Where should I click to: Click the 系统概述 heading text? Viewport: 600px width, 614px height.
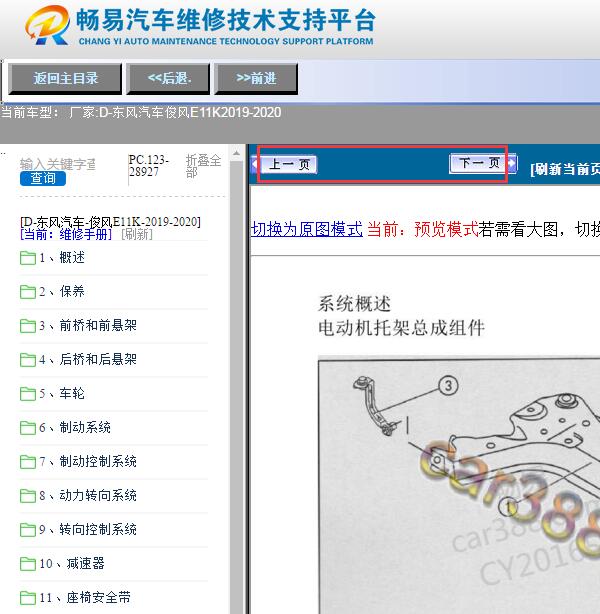tap(354, 304)
